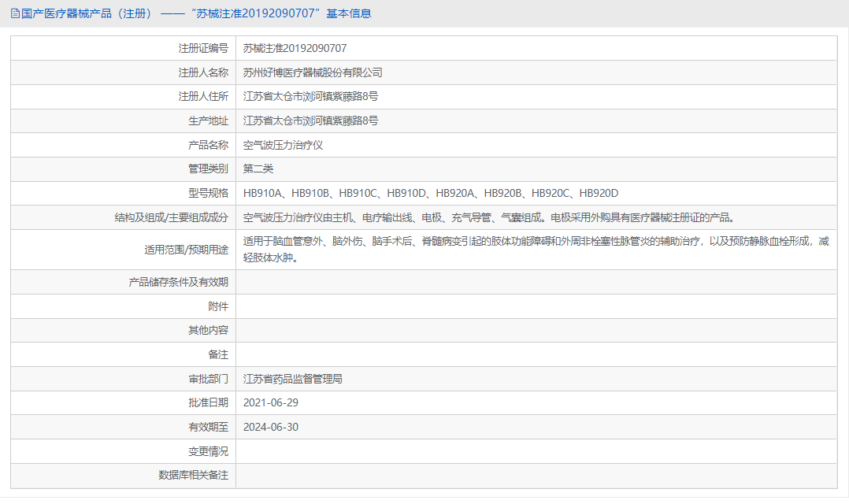The height and width of the screenshot is (504, 849).
Task: Select the '注册证编号' row label
Action: tap(203, 48)
